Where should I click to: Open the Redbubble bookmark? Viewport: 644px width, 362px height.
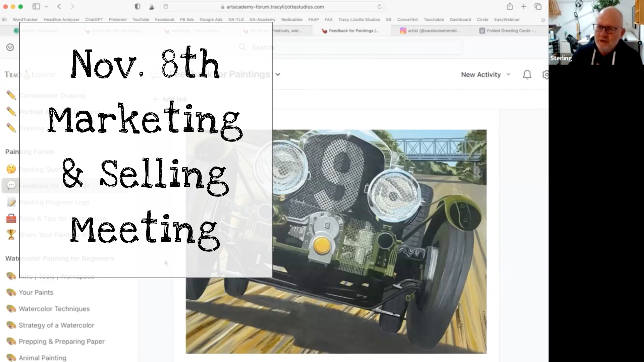292,19
